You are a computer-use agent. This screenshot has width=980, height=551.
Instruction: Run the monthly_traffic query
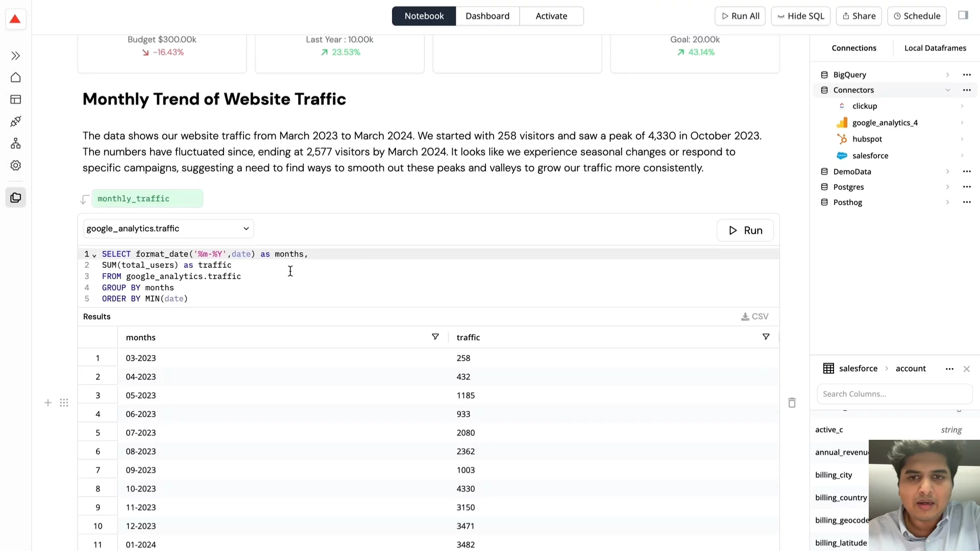coord(745,231)
